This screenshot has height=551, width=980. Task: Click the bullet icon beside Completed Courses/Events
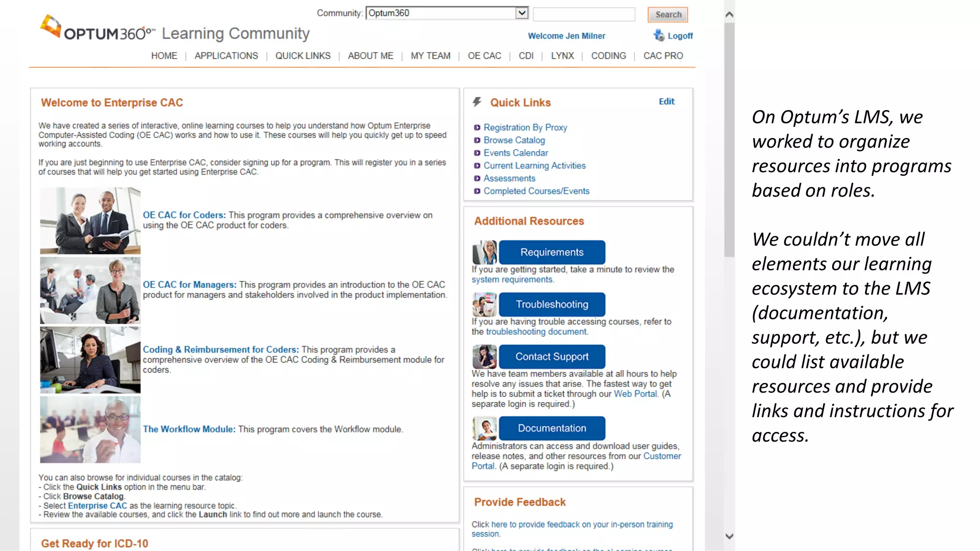477,191
